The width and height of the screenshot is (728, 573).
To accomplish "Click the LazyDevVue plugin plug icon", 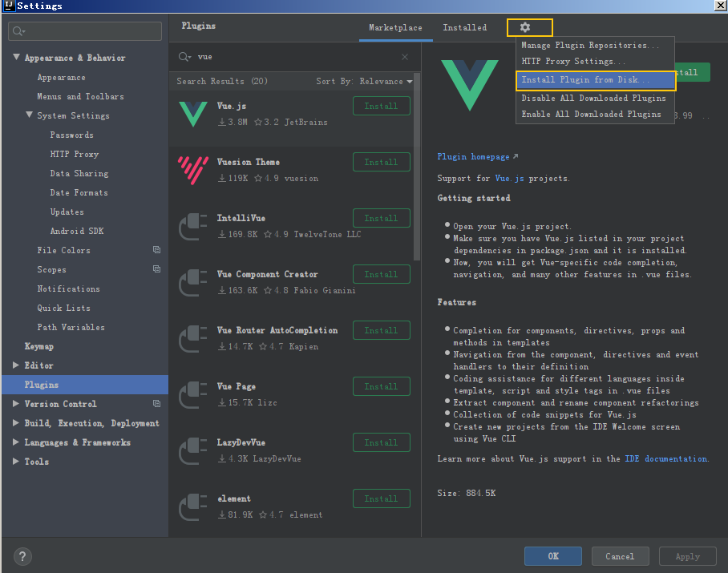I will [192, 451].
